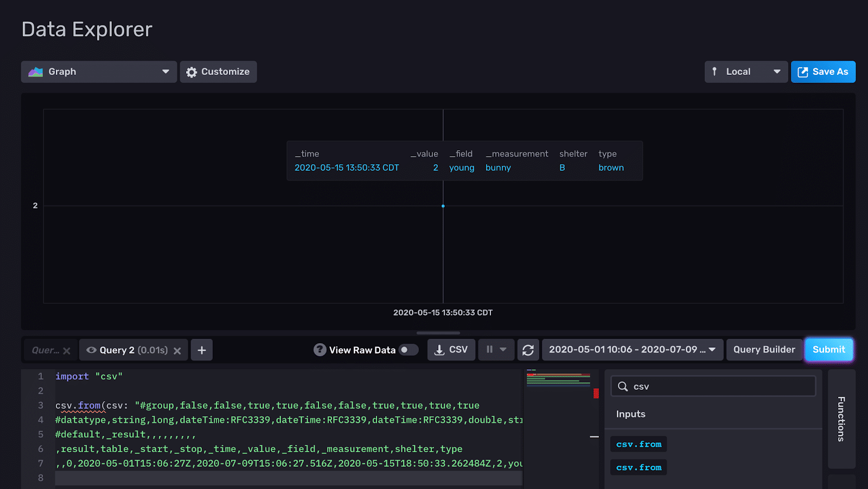Click the tooltip 'brown' type value
Viewport: 868px width, 489px height.
coord(611,168)
